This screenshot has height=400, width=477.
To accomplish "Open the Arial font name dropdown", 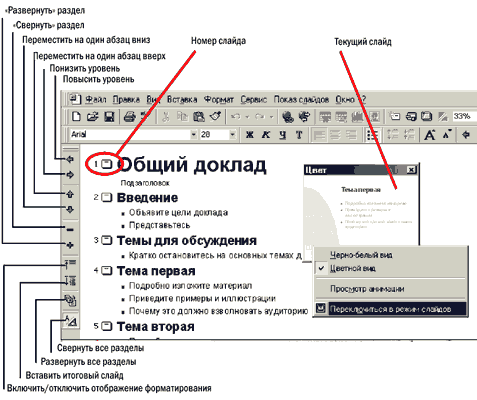I will [193, 135].
